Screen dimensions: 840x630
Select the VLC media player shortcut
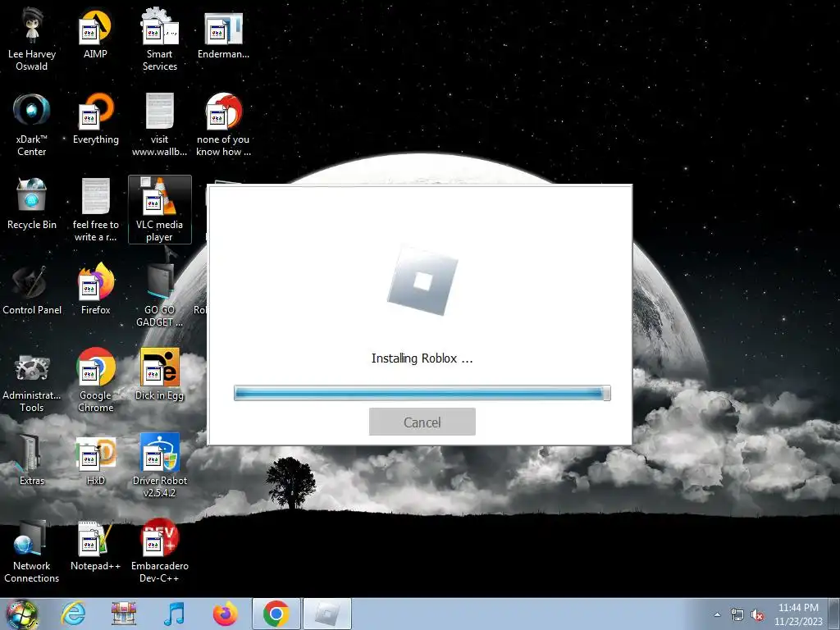(160, 209)
